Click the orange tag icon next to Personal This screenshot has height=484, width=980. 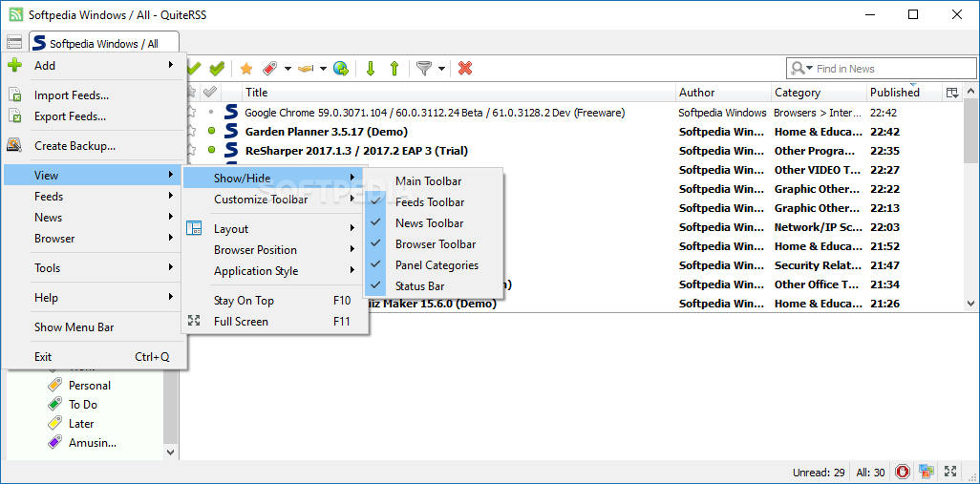55,386
